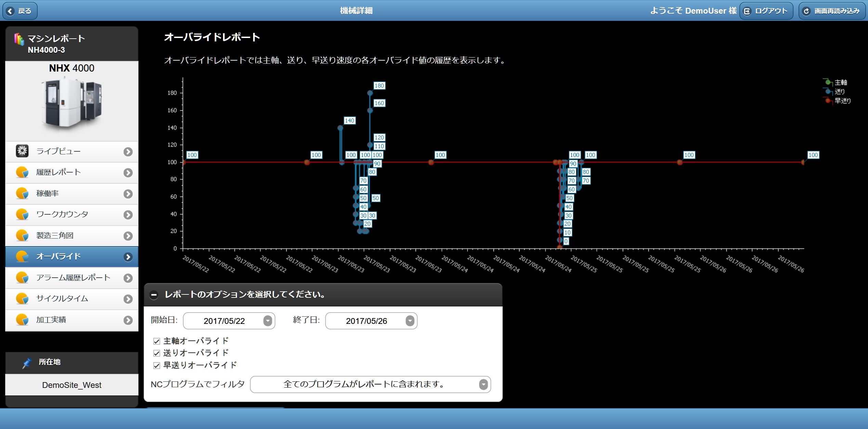The width and height of the screenshot is (868, 429).
Task: Click the arrow icon on オーバライド row
Action: pyautogui.click(x=128, y=257)
